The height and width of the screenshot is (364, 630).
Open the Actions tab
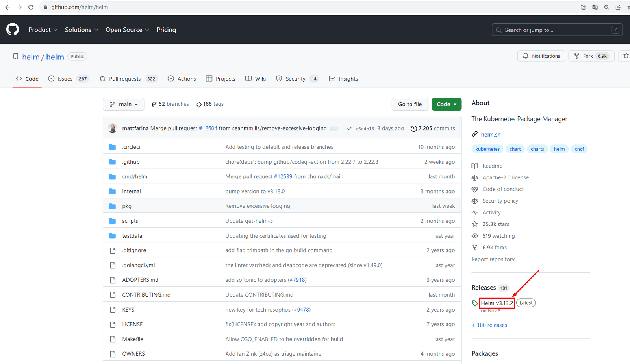click(182, 79)
